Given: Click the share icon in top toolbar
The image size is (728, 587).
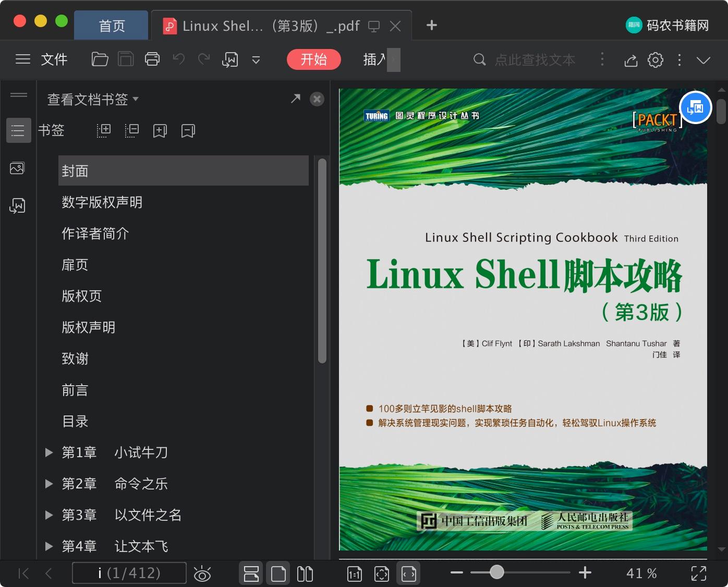Looking at the screenshot, I should 630,60.
